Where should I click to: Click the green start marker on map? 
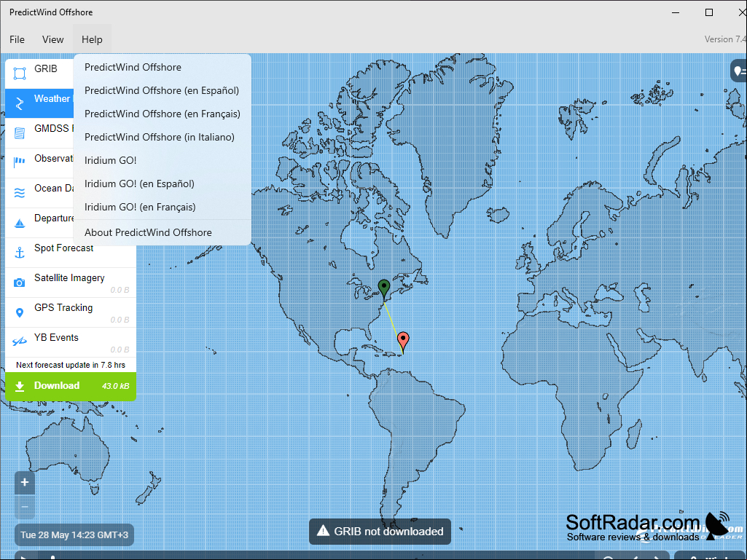pyautogui.click(x=384, y=290)
